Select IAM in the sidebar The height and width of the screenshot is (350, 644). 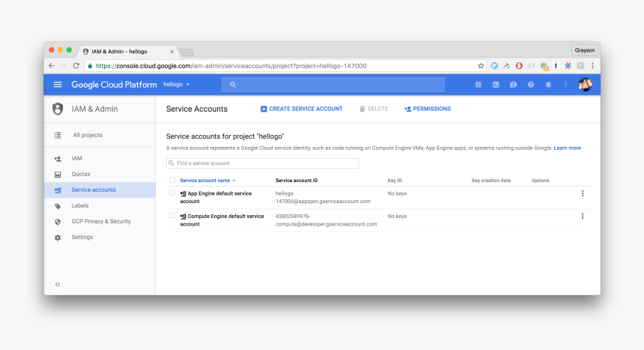pos(100,158)
